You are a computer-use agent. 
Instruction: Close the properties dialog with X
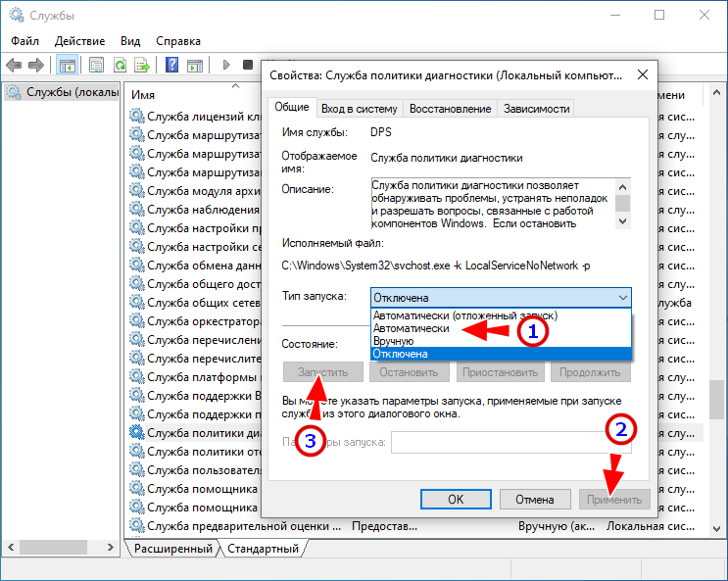point(643,74)
